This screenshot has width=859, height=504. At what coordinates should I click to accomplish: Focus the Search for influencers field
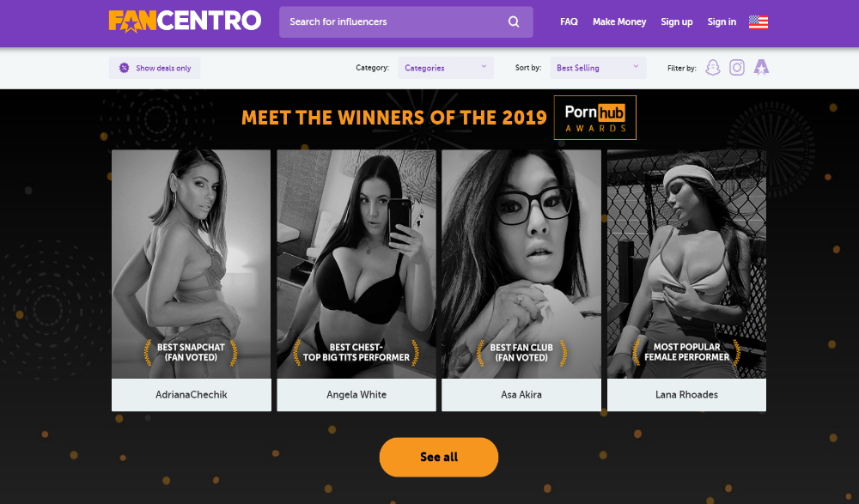point(406,22)
